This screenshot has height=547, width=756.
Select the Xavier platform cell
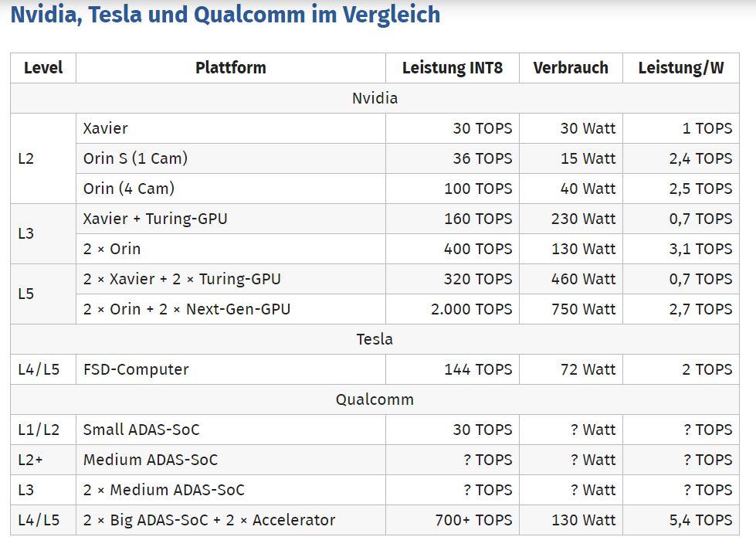231,128
